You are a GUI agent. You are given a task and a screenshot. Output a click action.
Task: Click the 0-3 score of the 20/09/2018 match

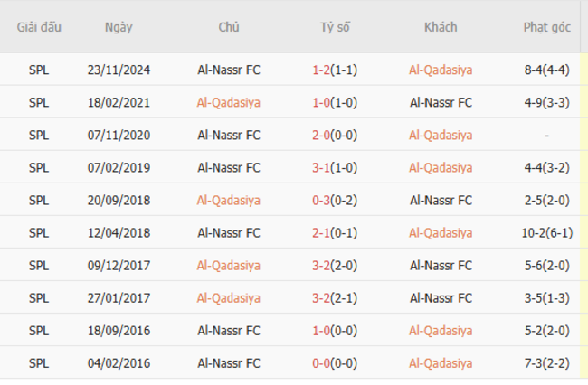pos(321,200)
